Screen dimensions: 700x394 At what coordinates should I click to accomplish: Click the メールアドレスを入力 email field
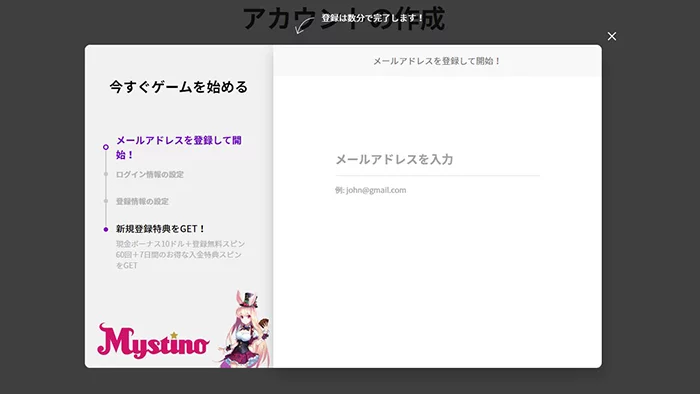point(437,160)
